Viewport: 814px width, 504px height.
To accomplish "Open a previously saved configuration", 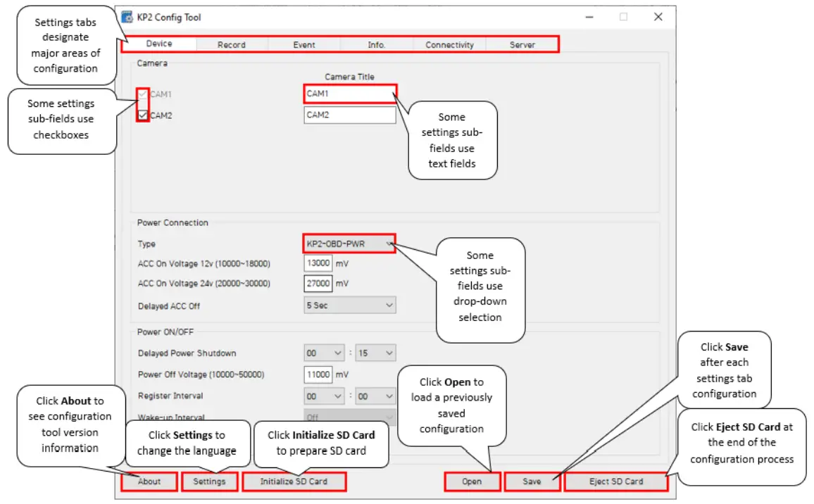I will coord(472,481).
